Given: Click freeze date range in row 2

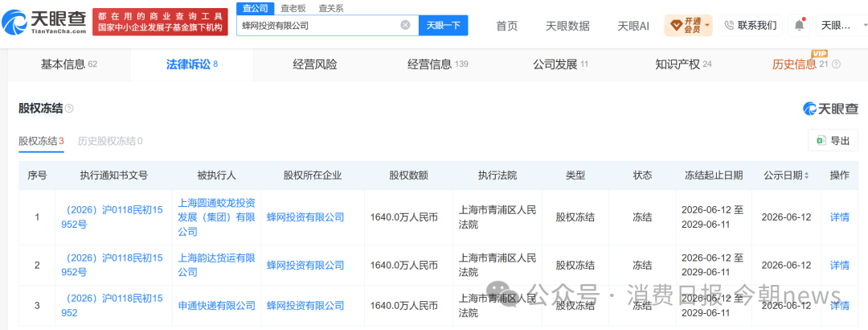Looking at the screenshot, I should click(x=713, y=265).
